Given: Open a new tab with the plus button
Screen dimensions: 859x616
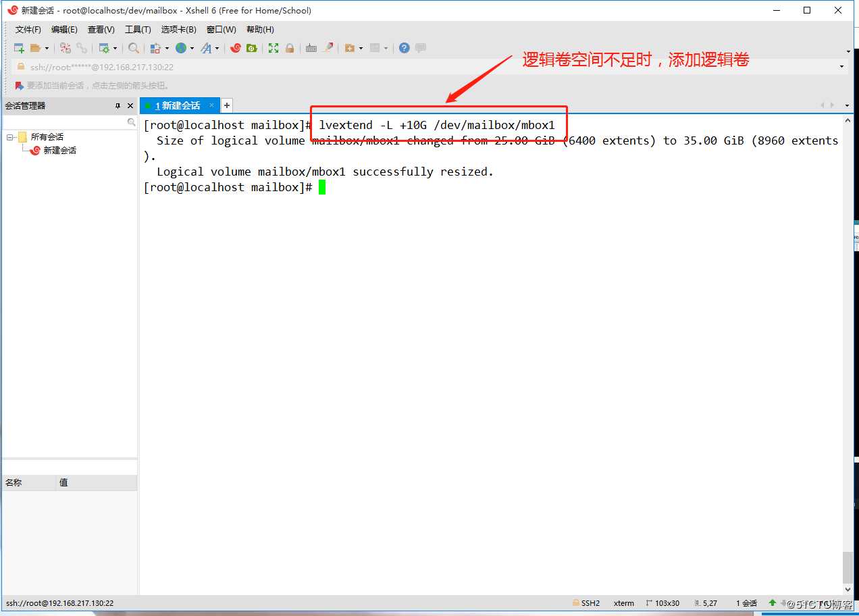Looking at the screenshot, I should click(226, 105).
